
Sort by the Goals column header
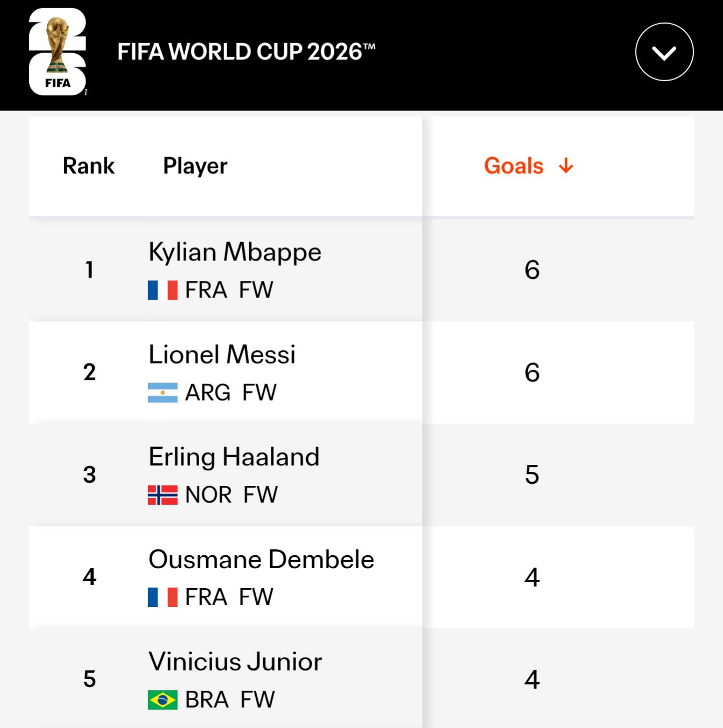(514, 166)
